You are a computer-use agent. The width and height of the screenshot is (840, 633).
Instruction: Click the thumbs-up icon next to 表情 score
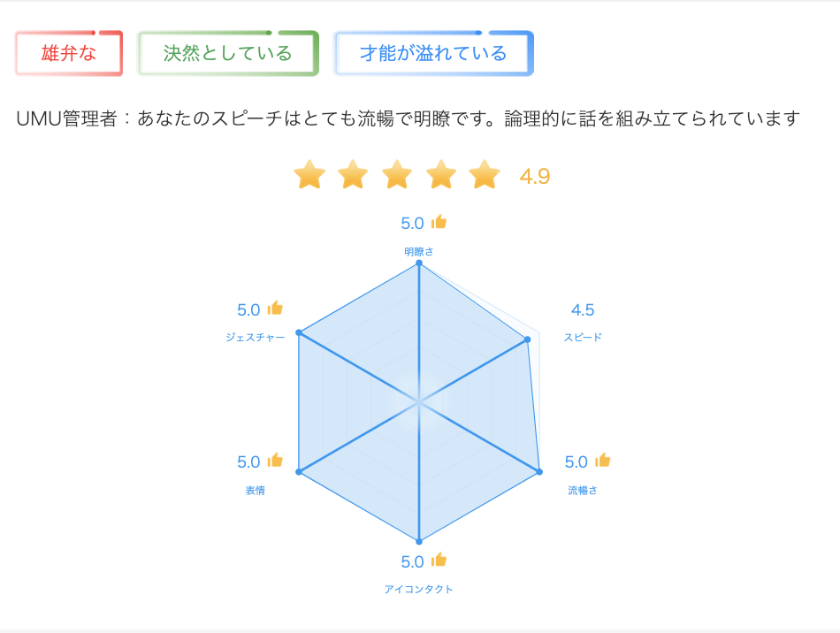tap(275, 460)
